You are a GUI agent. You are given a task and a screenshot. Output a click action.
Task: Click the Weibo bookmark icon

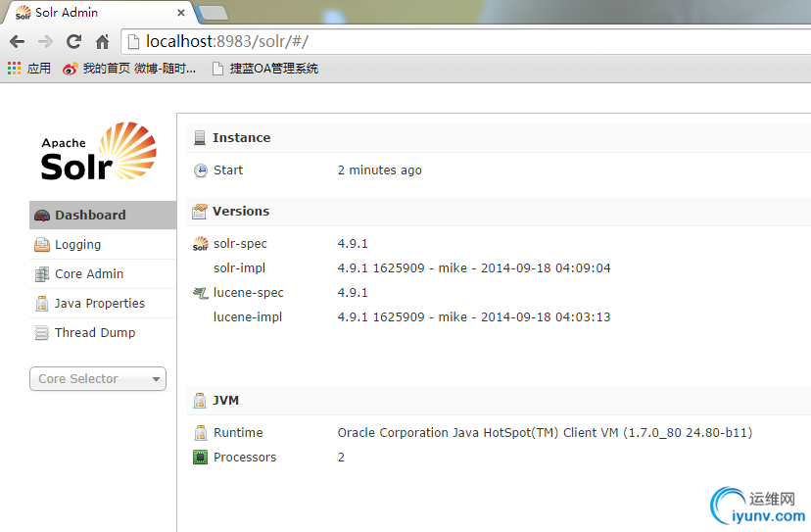[x=70, y=69]
